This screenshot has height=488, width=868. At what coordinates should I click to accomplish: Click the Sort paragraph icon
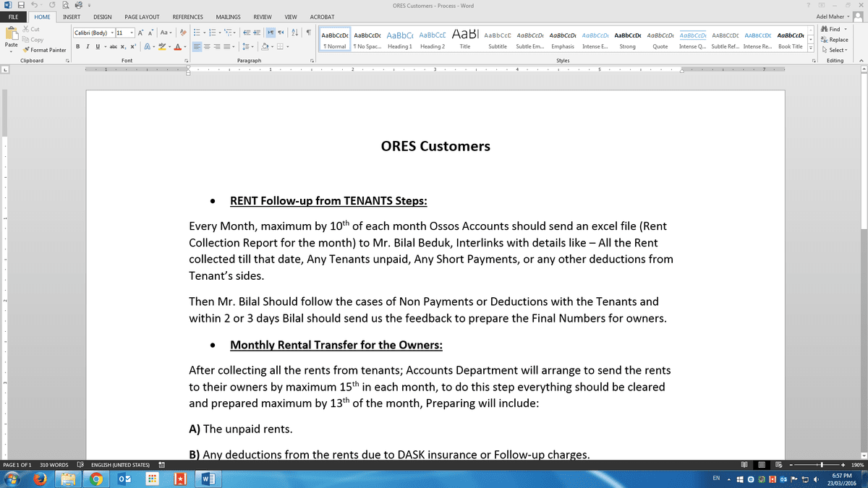(294, 33)
